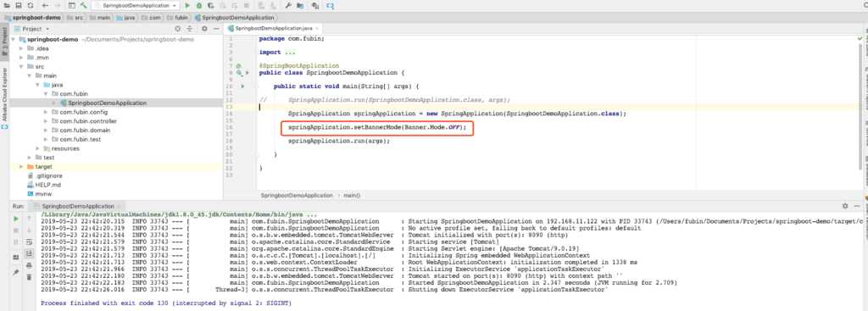This screenshot has width=868, height=311.
Task: Click the Pause output icon in Run panel
Action: coord(16,242)
